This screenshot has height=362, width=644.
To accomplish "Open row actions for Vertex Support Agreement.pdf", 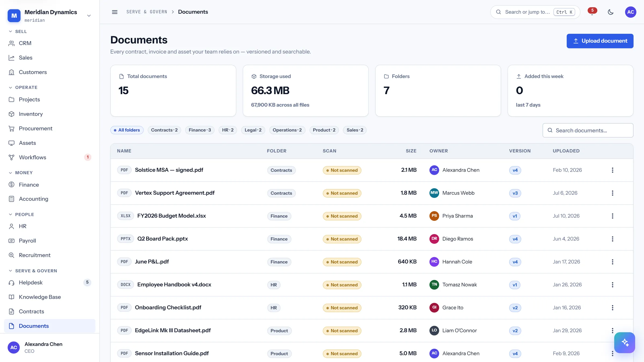I will (x=612, y=193).
